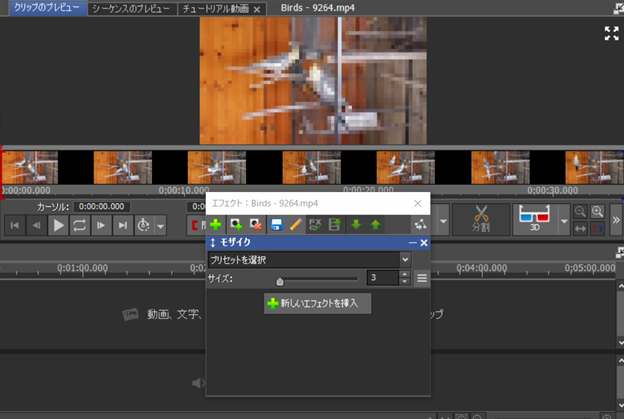
Task: Move effect down with green down arrow
Action: coord(356,225)
